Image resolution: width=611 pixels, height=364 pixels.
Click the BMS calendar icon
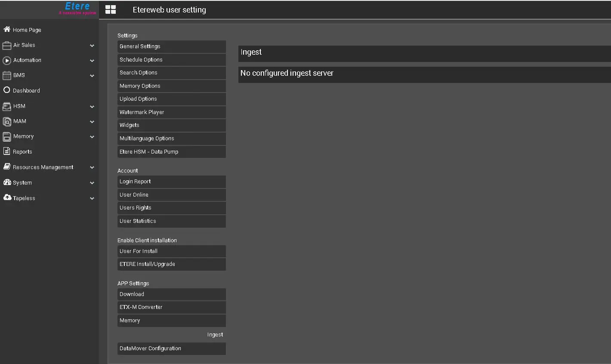click(7, 76)
